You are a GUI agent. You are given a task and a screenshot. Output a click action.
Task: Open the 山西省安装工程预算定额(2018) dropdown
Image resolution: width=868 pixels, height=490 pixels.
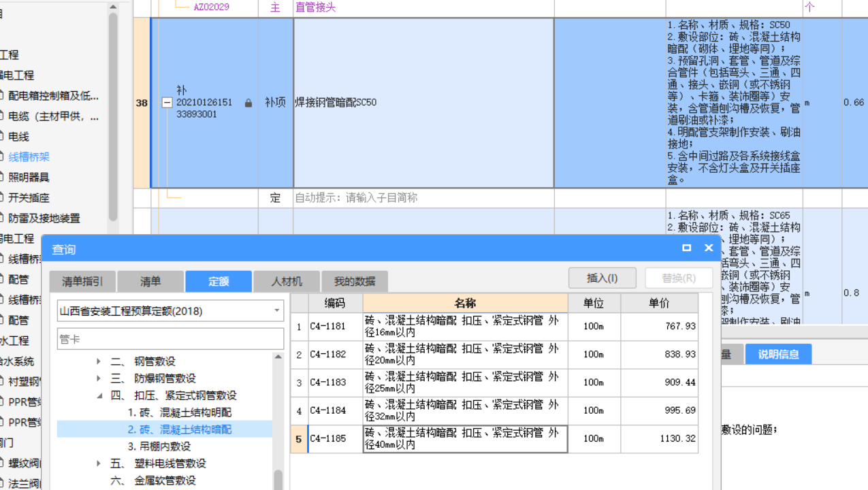pyautogui.click(x=171, y=311)
